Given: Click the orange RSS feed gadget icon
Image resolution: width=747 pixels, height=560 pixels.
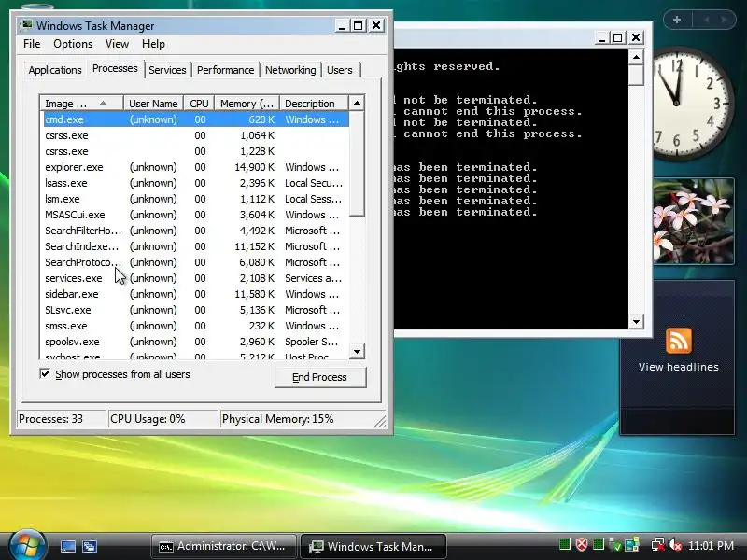Looking at the screenshot, I should (x=679, y=340).
